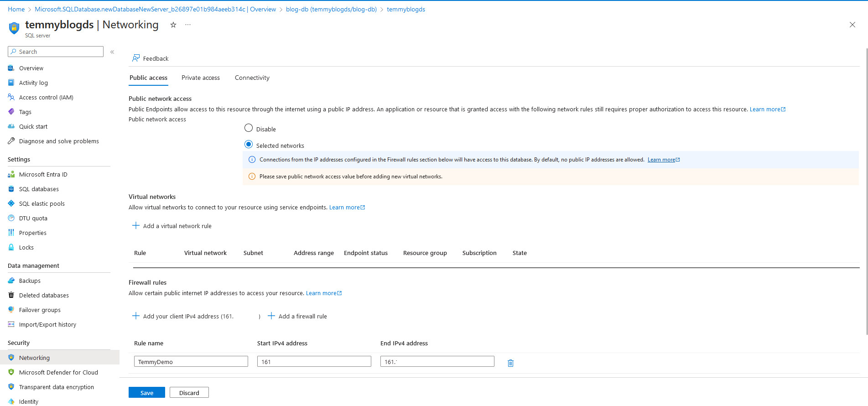Switch to Public access tab
868x406 pixels.
(149, 78)
